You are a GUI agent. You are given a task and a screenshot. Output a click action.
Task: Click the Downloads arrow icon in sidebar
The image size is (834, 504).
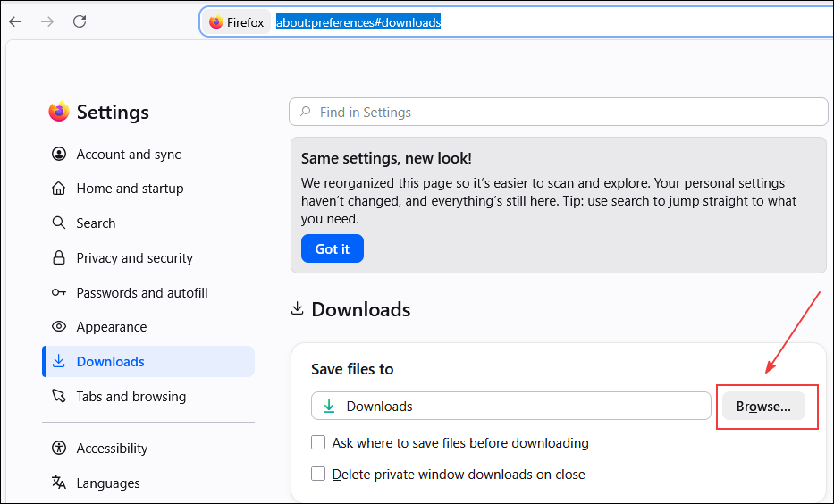click(58, 362)
